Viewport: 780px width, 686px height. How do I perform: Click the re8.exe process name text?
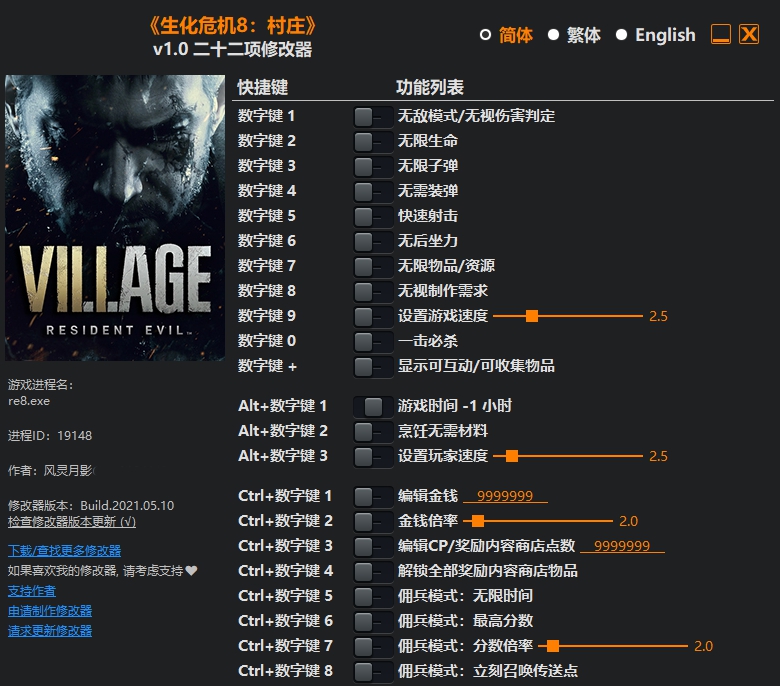tap(29, 401)
